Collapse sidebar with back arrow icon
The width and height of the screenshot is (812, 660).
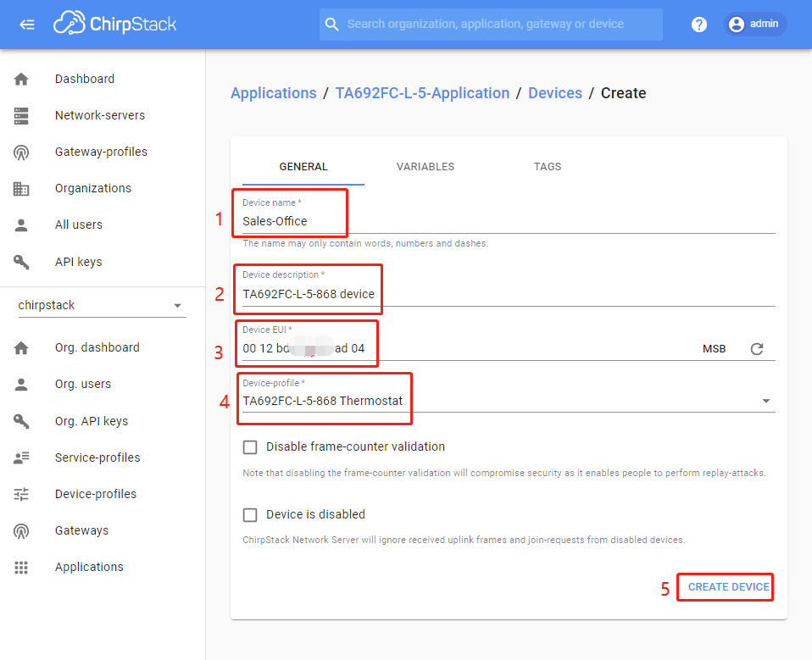coord(27,25)
